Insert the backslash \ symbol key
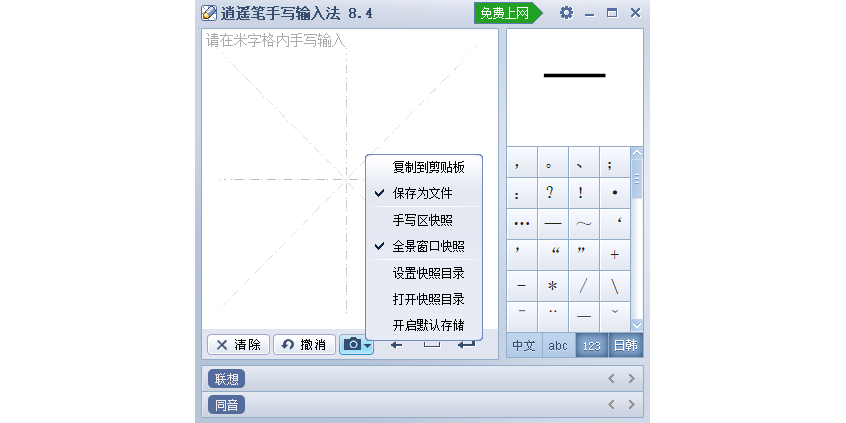The width and height of the screenshot is (846, 423). [x=615, y=286]
